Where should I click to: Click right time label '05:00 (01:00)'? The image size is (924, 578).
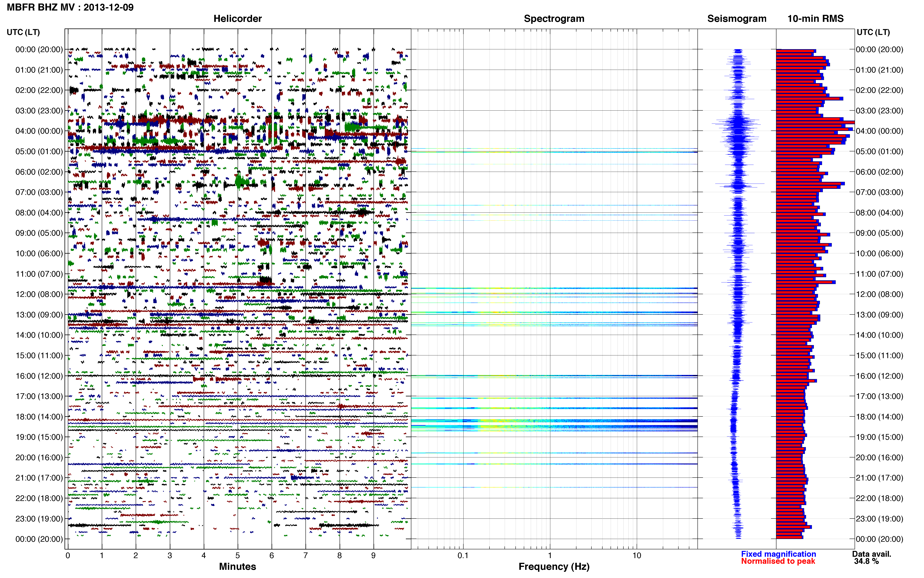click(x=879, y=151)
